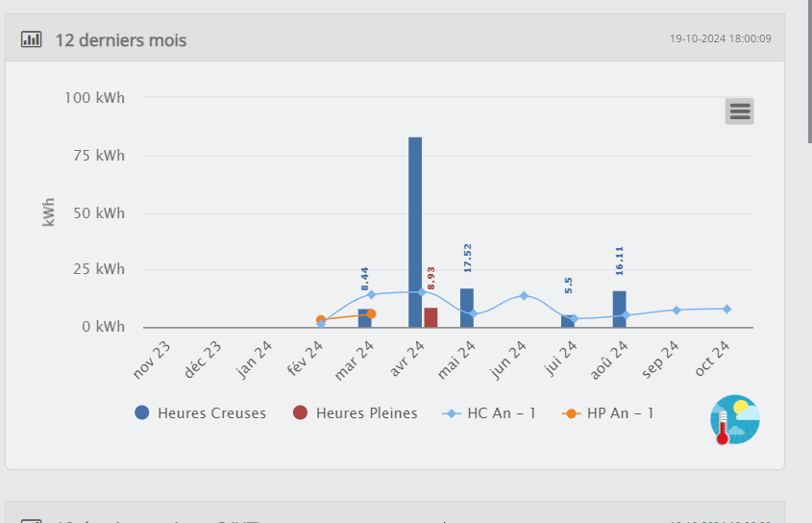This screenshot has height=523, width=812.
Task: Click the page vertical scrollbar
Action: click(810, 71)
